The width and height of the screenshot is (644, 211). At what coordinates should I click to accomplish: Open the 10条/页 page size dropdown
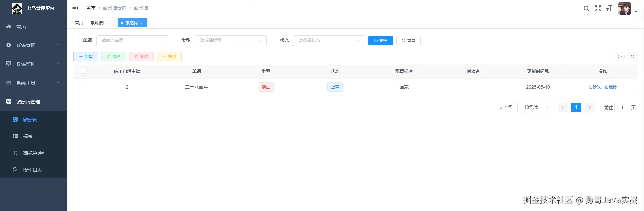[534, 108]
